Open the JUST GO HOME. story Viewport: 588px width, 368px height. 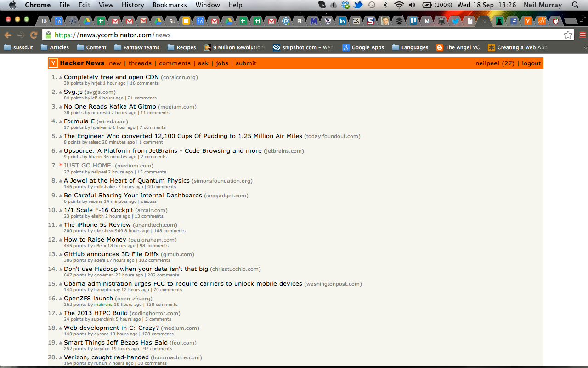(88, 166)
